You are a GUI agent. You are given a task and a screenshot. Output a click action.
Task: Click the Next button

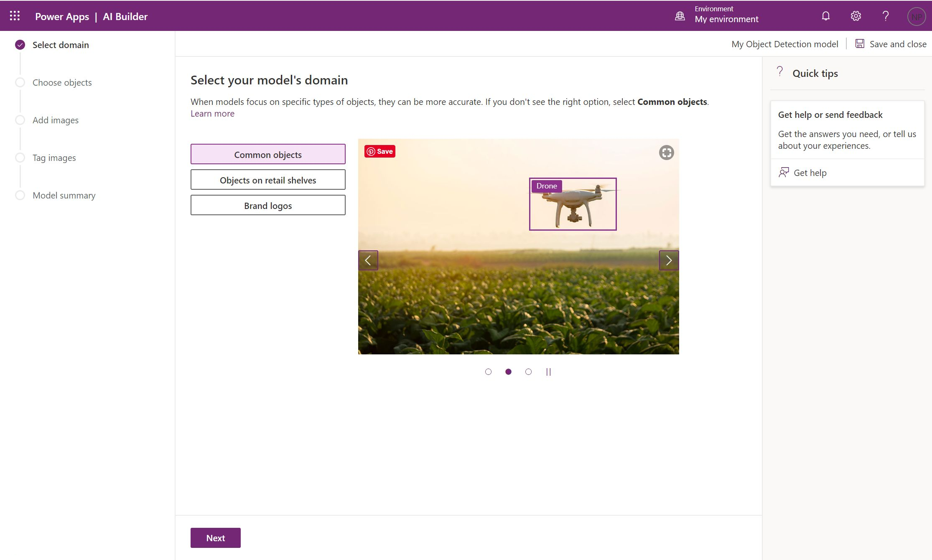[215, 538]
